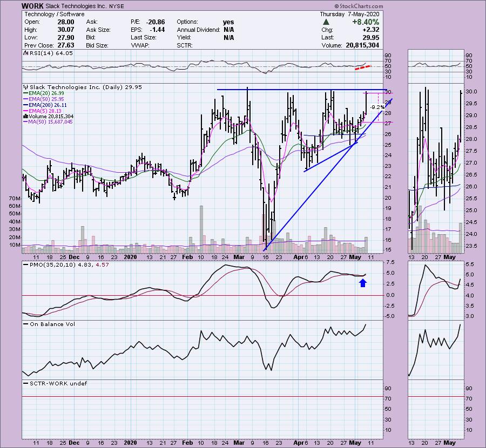Click the blue up arrow on PMO panel
This screenshot has width=486, height=448.
(x=363, y=283)
